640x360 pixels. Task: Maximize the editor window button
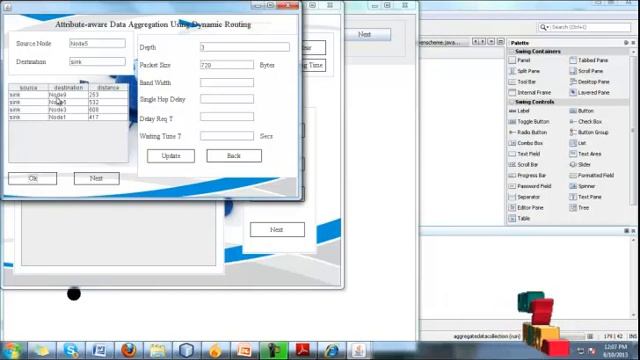tap(500, 42)
